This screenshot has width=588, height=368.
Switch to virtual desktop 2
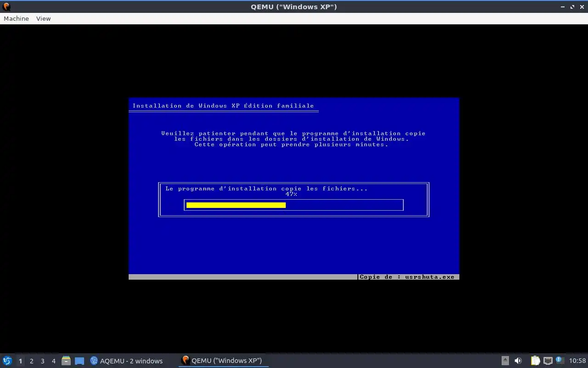tap(31, 361)
